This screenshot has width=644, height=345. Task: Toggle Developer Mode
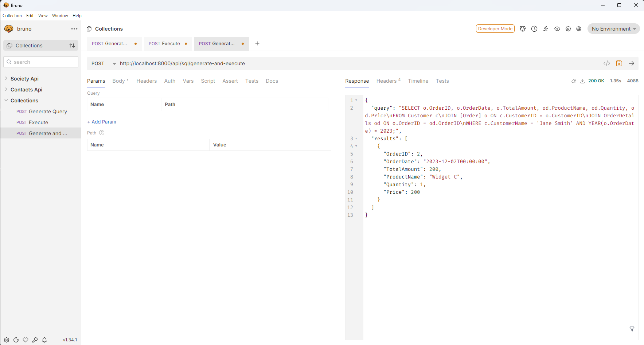pos(495,28)
